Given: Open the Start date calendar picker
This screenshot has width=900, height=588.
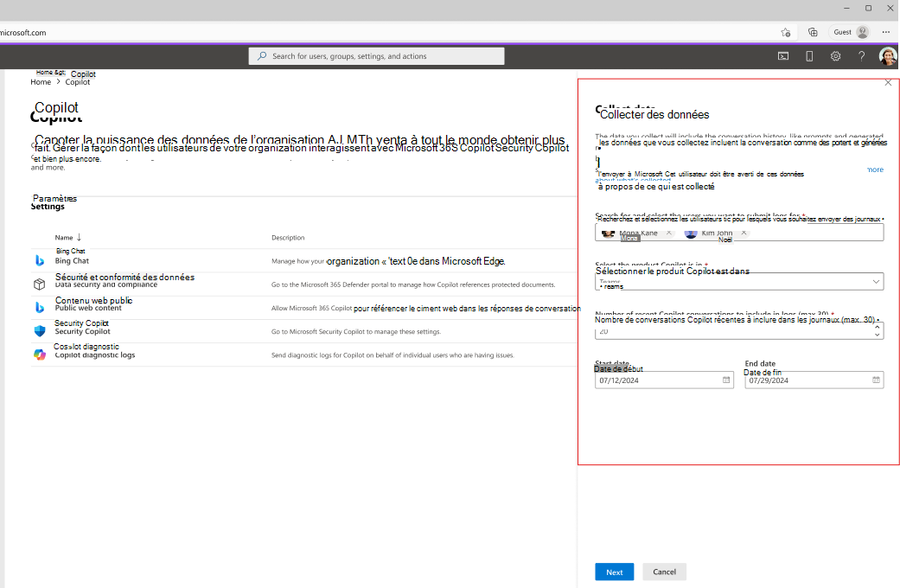Looking at the screenshot, I should point(726,380).
